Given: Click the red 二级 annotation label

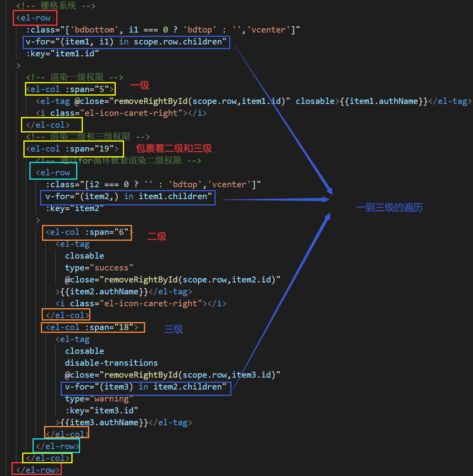Looking at the screenshot, I should (157, 236).
